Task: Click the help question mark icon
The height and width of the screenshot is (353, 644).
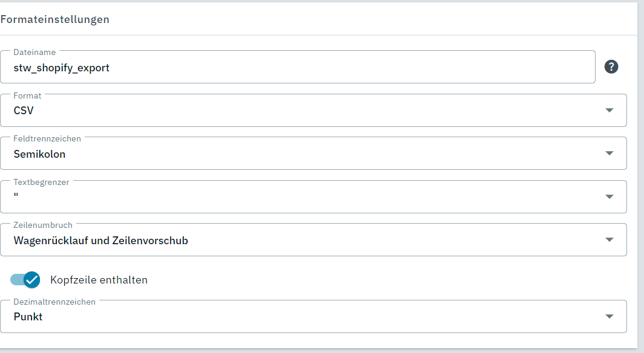Action: pos(611,67)
